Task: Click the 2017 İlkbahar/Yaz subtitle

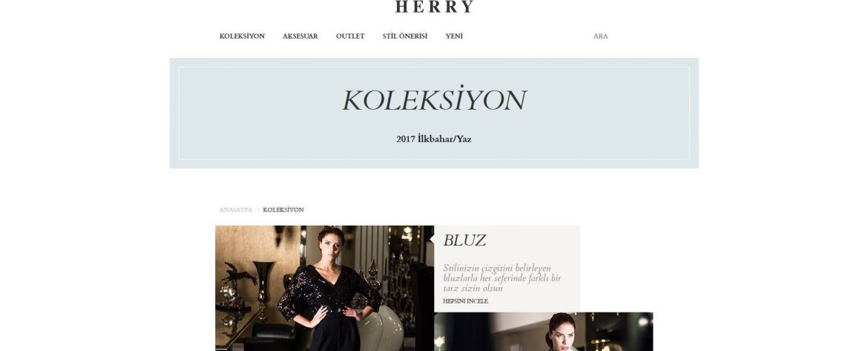Action: click(x=434, y=139)
